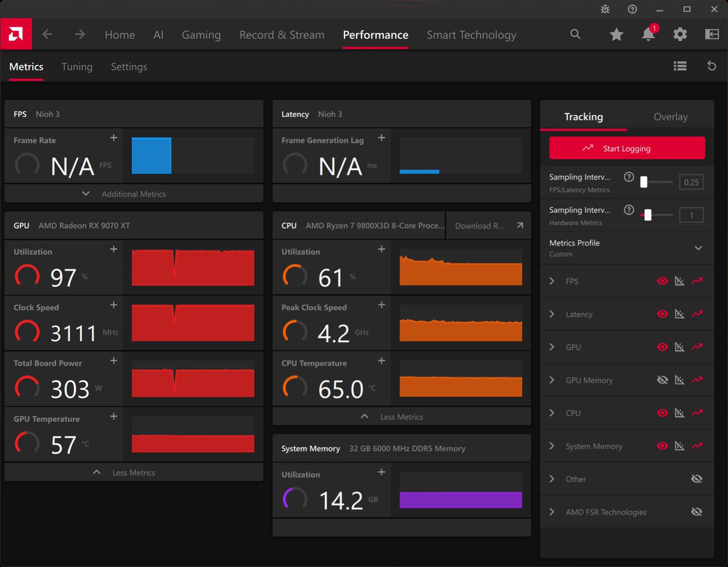Expand the CPU tracking section

pyautogui.click(x=551, y=413)
